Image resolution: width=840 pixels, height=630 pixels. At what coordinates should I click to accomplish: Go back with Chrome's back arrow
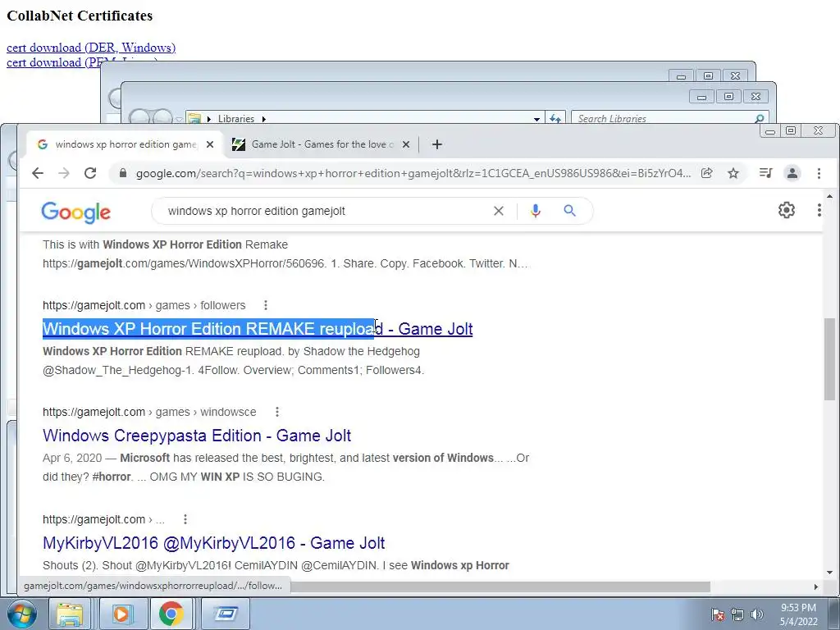coord(38,173)
